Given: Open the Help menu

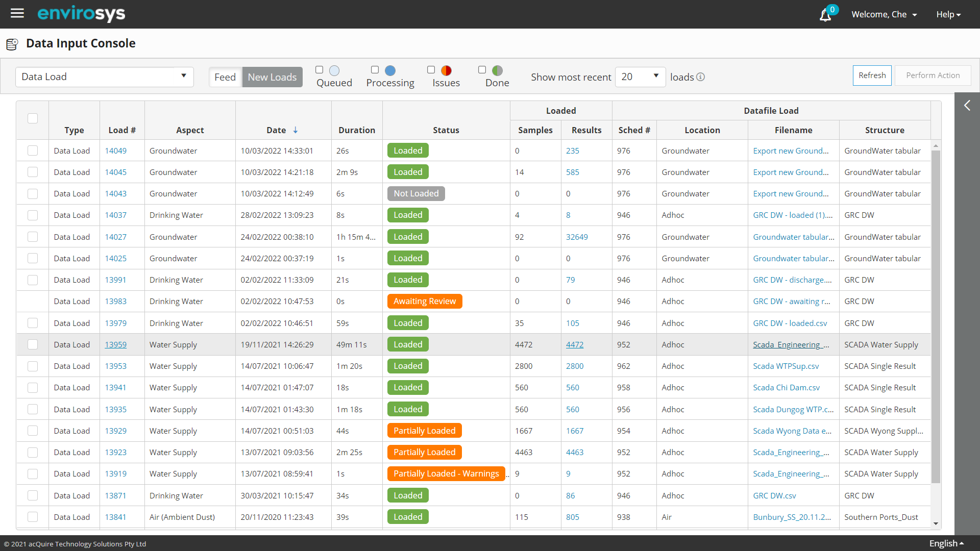Looking at the screenshot, I should [x=948, y=14].
